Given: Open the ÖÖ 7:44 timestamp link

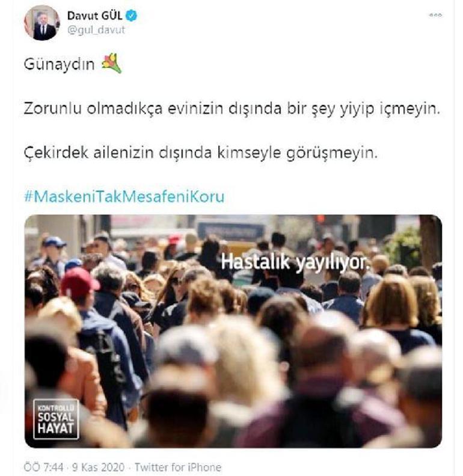Looking at the screenshot, I should tap(43, 467).
